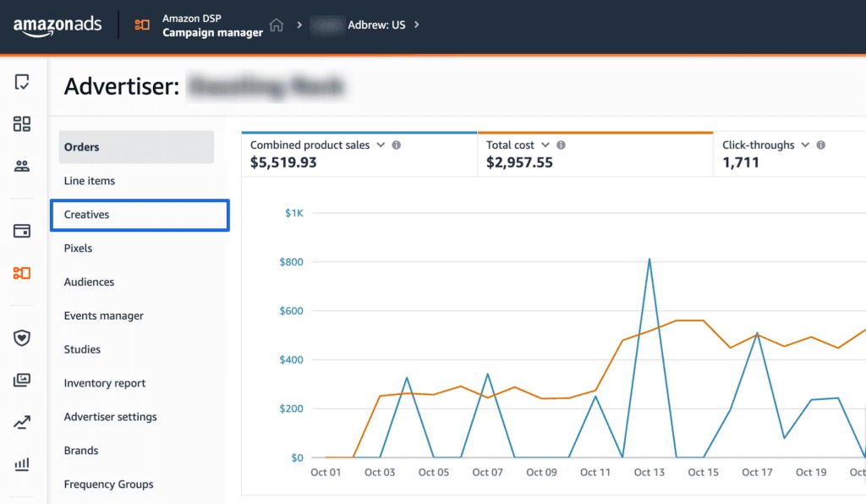866x504 pixels.
Task: Click the people icon in left rail
Action: [22, 167]
